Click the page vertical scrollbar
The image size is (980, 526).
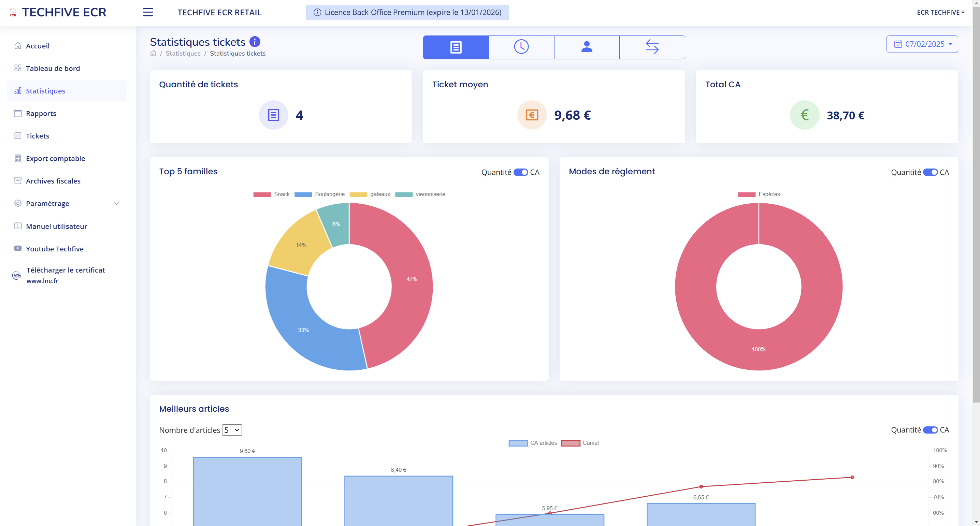[976, 205]
